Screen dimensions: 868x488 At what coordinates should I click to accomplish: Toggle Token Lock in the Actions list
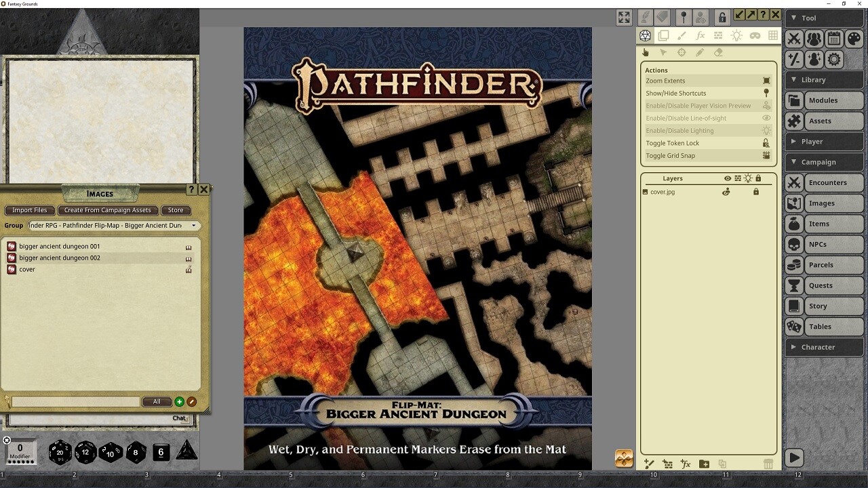pos(705,142)
